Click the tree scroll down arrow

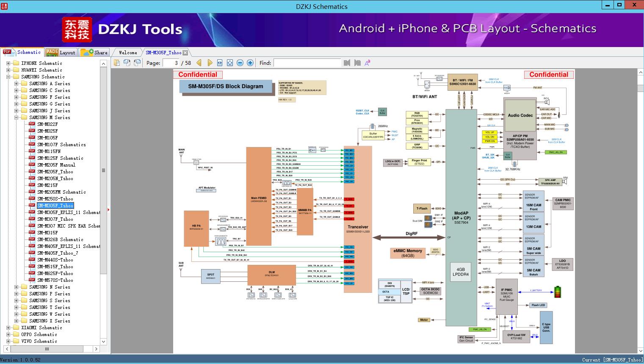pos(103,342)
